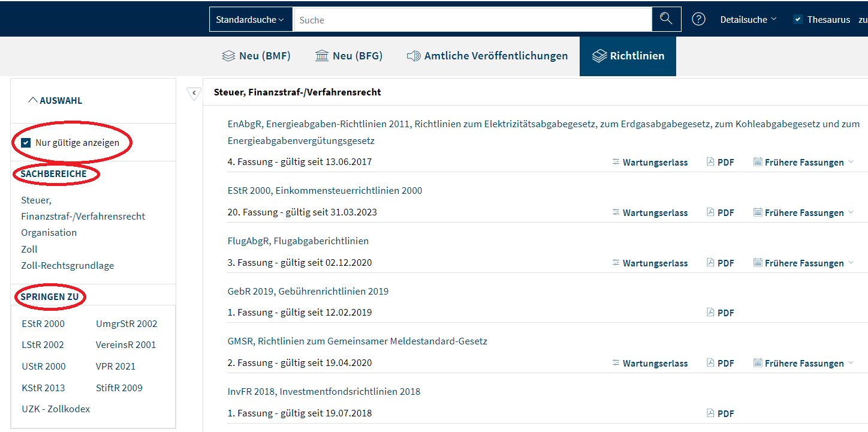This screenshot has width=868, height=432.
Task: Open the FlugAbgR, Flugabgaberichtlinien link
Action: 298,241
